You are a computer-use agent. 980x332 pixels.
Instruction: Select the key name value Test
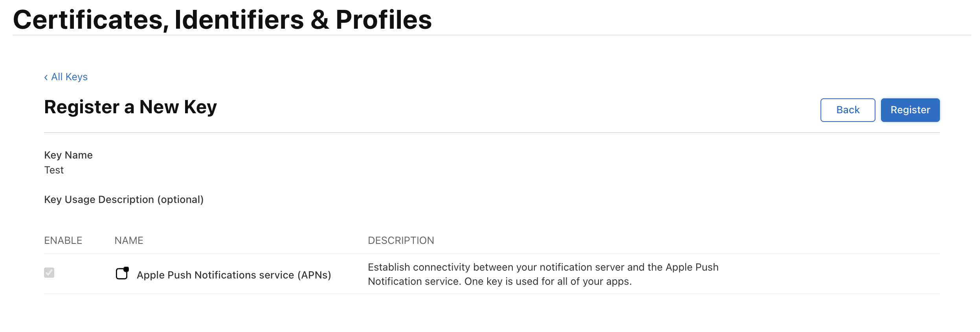pos(54,170)
